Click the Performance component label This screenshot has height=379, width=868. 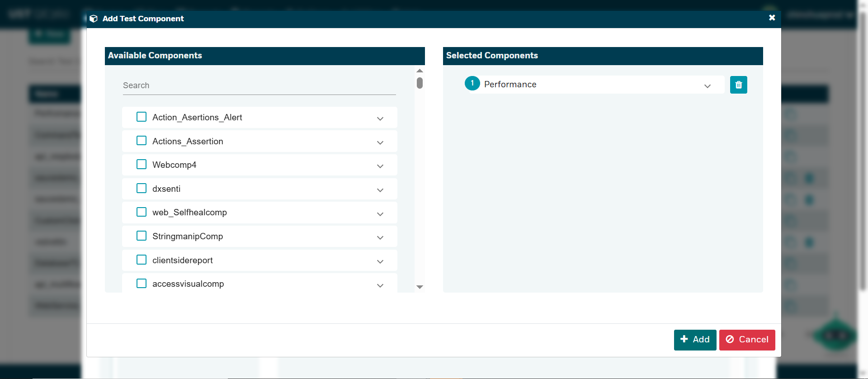point(510,84)
